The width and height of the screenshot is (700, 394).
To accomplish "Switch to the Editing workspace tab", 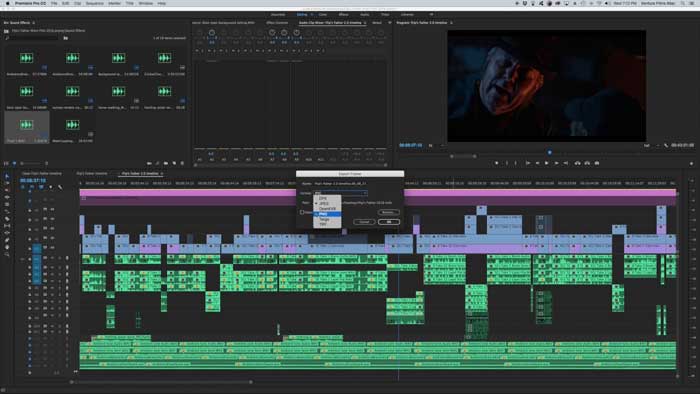I will (x=302, y=15).
